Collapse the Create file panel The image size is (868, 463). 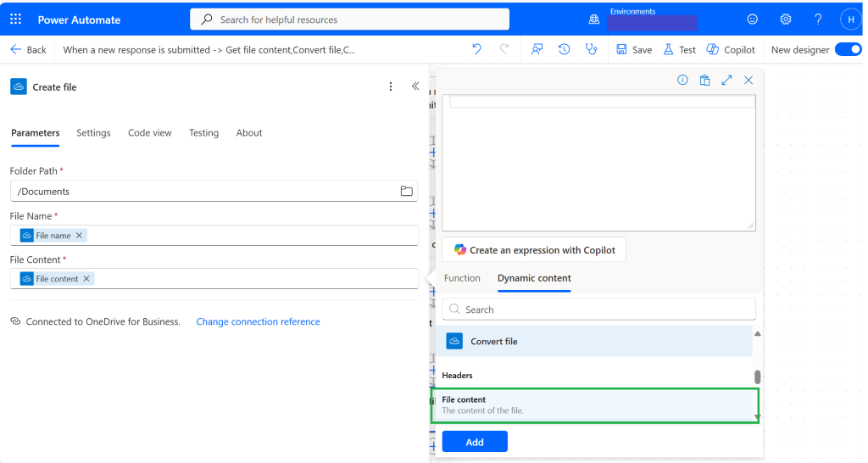click(x=415, y=86)
